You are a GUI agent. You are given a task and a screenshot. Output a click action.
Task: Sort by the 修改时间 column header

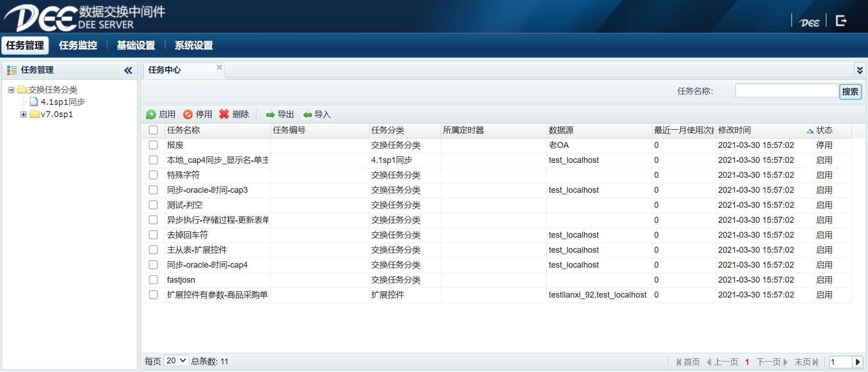click(x=735, y=130)
